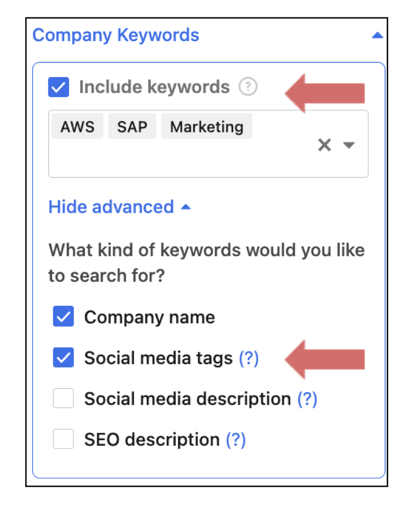Collapse the Company Keywords section arrow
420x510 pixels.
(x=376, y=36)
